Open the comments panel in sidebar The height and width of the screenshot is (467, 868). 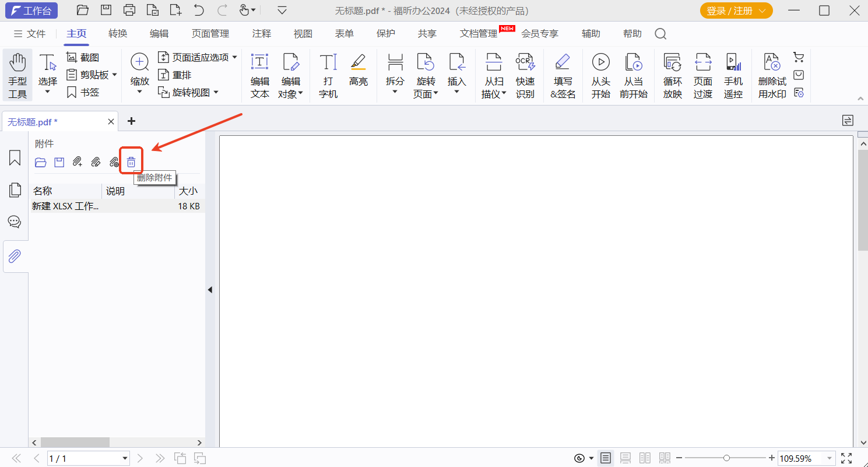[x=15, y=222]
